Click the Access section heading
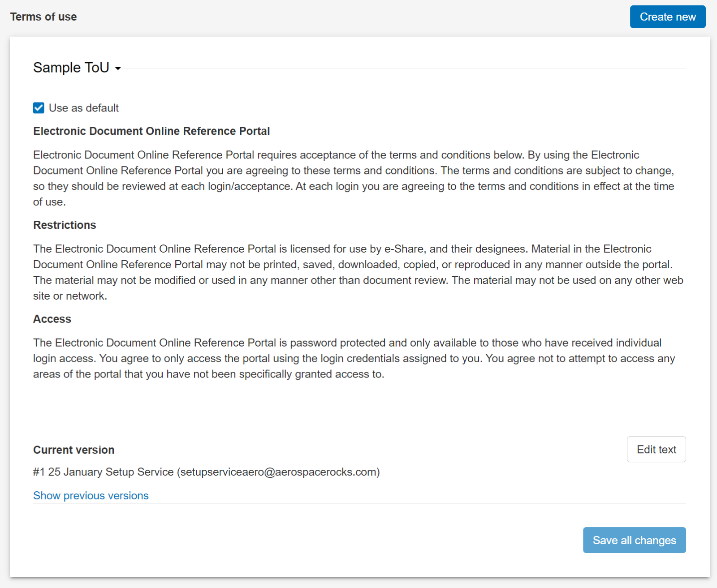717x588 pixels. (x=52, y=319)
